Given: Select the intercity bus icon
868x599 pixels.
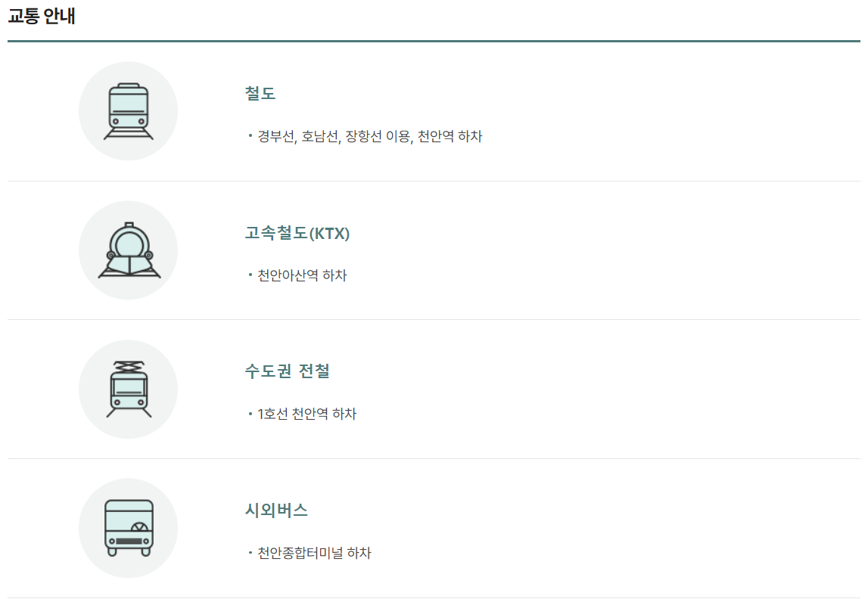Looking at the screenshot, I should [129, 528].
